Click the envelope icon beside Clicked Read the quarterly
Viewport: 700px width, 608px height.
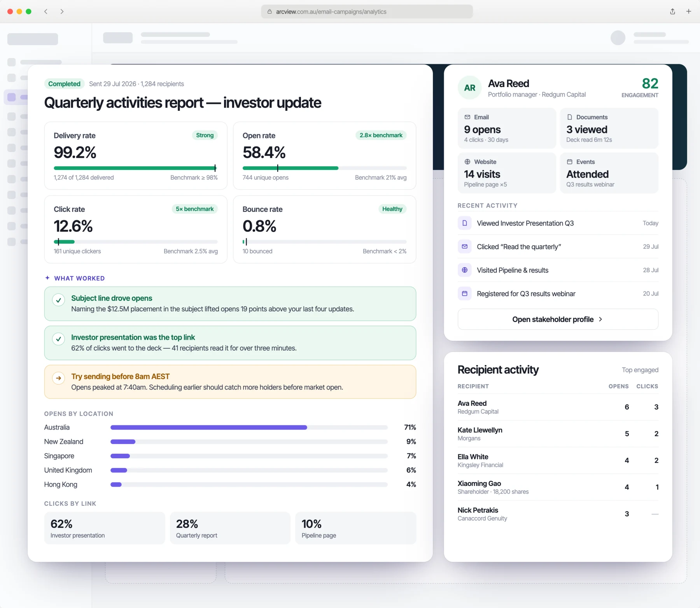[464, 246]
